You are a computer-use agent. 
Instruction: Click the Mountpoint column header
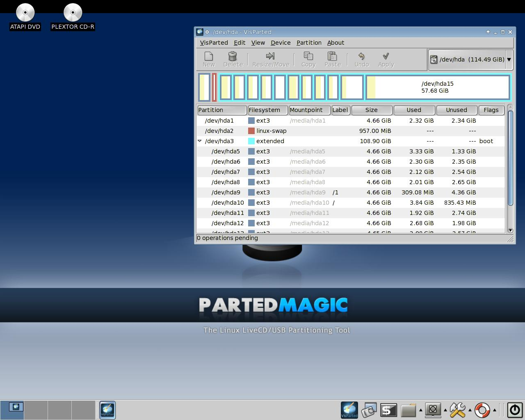click(x=309, y=110)
